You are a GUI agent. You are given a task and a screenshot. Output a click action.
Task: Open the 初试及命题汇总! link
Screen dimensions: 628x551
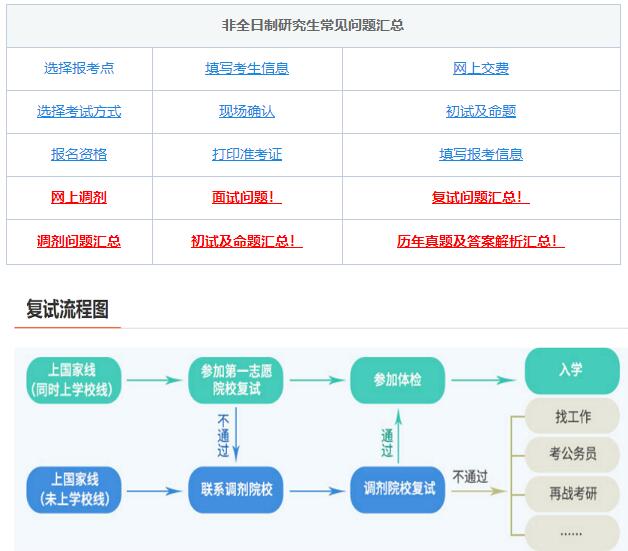pos(247,241)
